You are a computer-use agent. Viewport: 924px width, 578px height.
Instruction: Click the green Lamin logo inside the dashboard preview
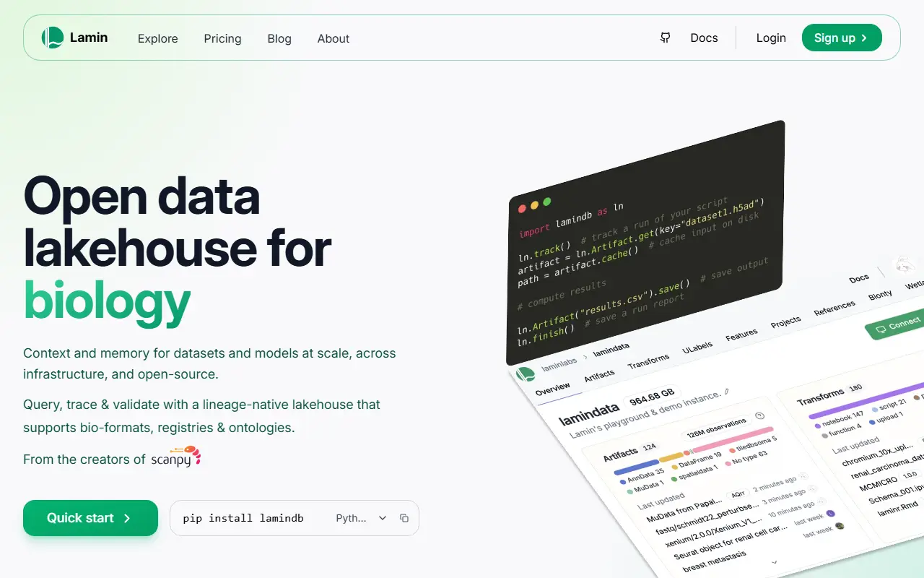coord(526,374)
